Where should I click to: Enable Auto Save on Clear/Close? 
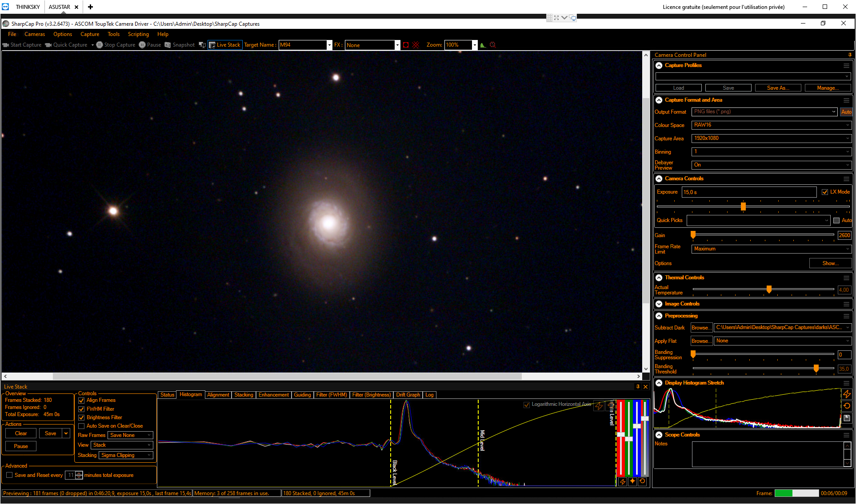(x=81, y=426)
